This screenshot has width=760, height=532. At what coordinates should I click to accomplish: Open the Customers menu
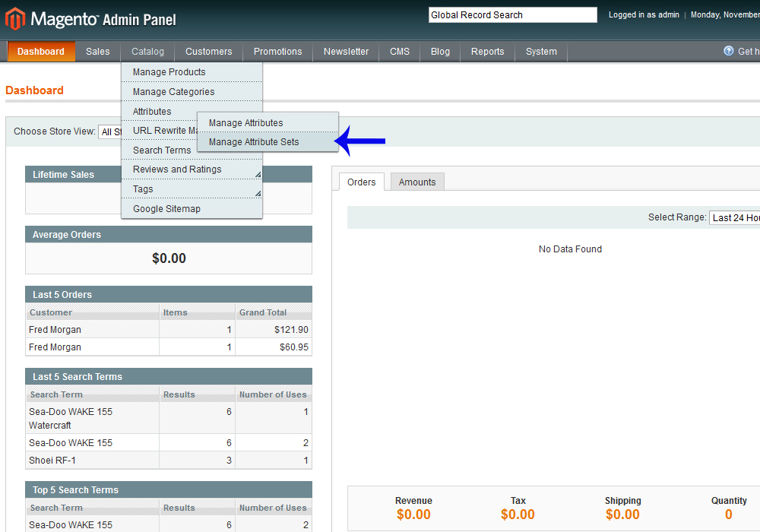pyautogui.click(x=208, y=52)
